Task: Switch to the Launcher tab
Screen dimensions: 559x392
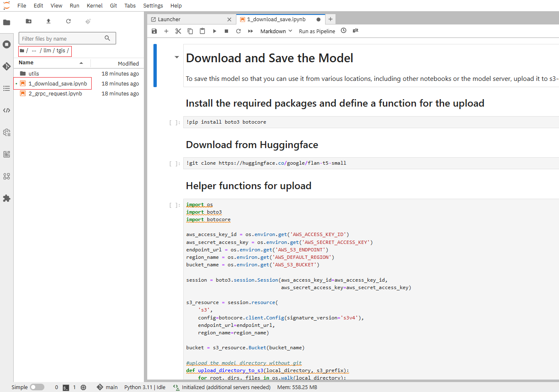Action: pos(169,19)
